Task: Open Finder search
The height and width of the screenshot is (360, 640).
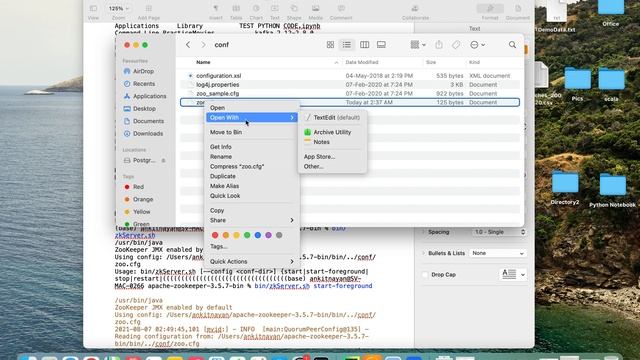Action: (512, 45)
